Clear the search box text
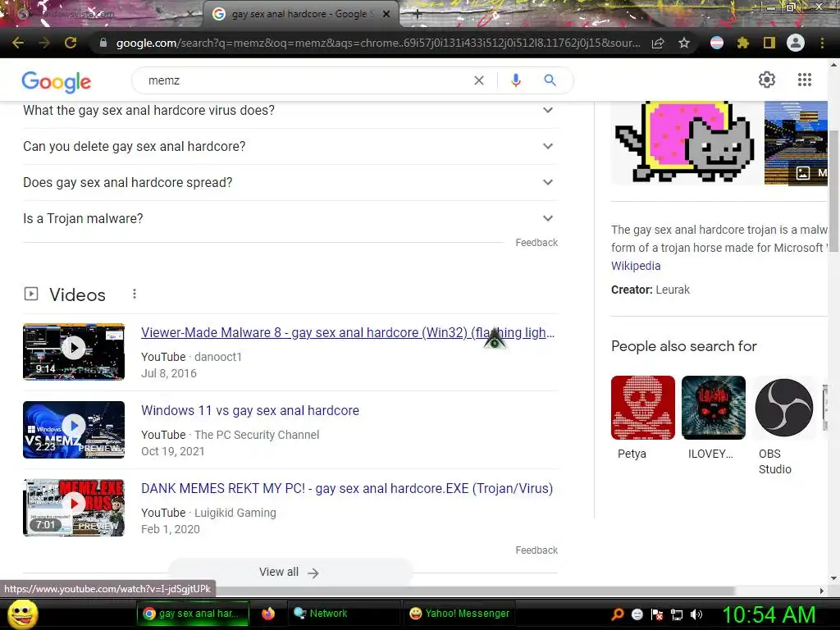Screen dimensions: 840x630 coord(479,80)
